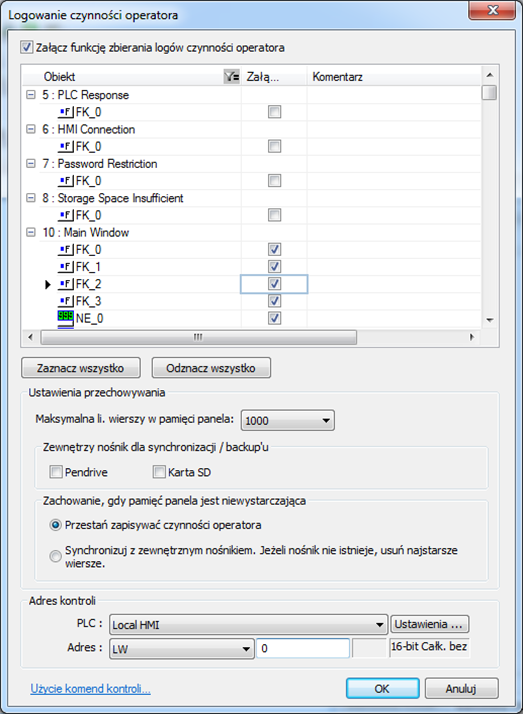The image size is (523, 714).
Task: Enable operator activity log collection checkbox
Action: tap(27, 47)
